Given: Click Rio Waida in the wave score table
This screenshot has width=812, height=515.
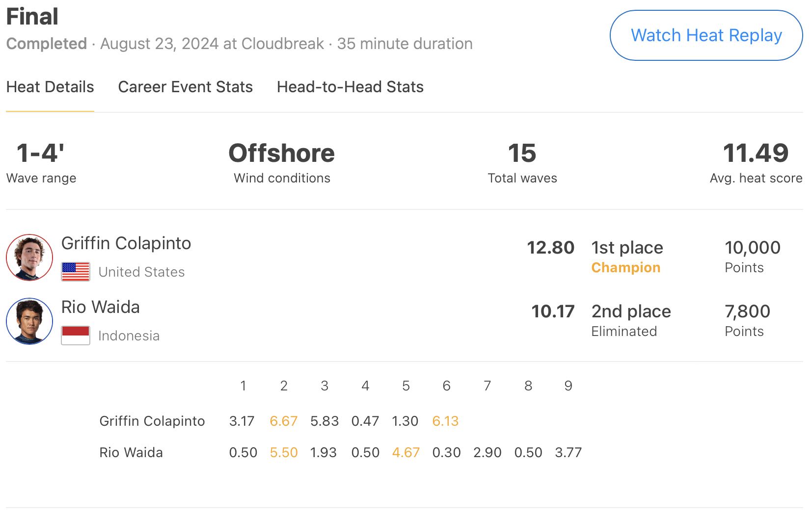Looking at the screenshot, I should (x=131, y=453).
